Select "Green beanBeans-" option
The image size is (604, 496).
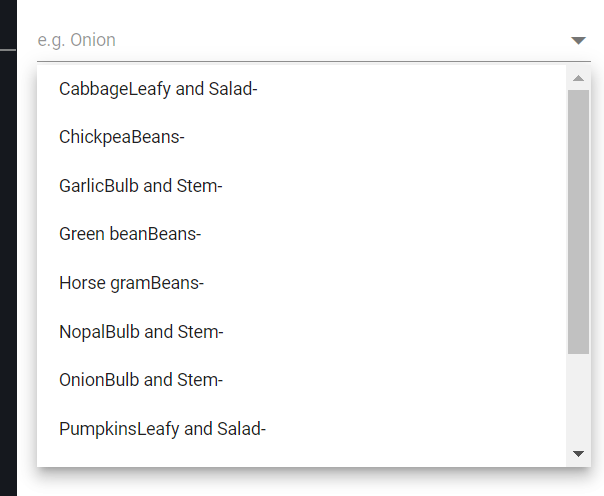(130, 234)
